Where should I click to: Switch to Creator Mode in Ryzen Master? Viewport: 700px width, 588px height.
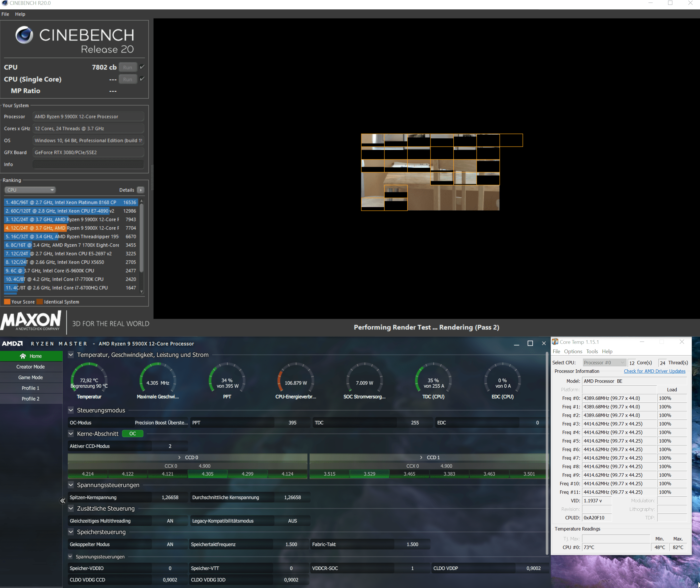coord(31,367)
